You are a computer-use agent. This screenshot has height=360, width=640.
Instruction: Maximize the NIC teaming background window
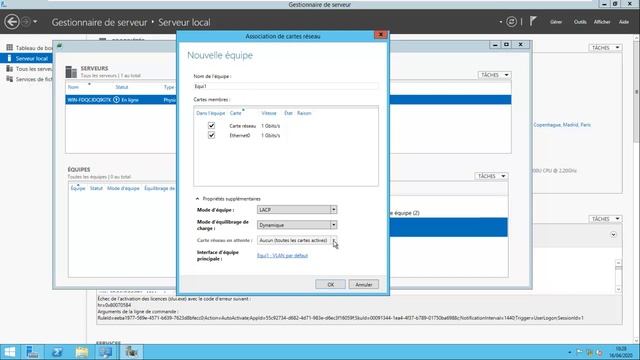pyautogui.click(x=507, y=44)
